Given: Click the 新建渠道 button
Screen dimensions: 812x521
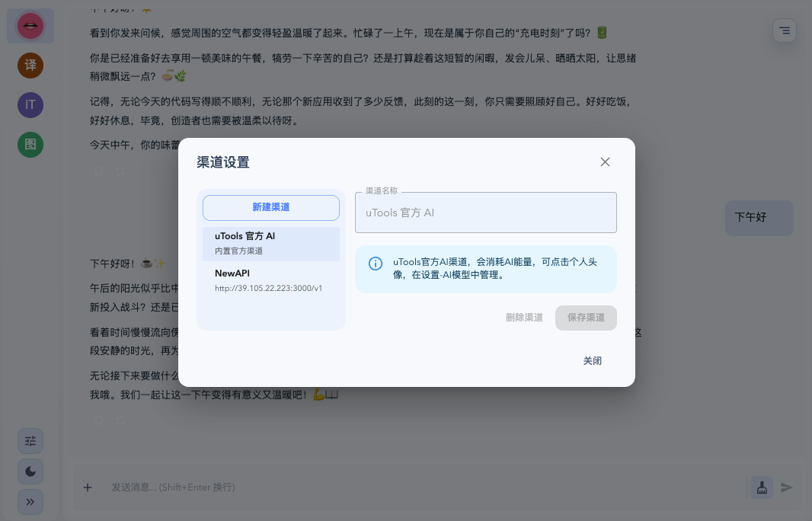Looking at the screenshot, I should 270,207.
